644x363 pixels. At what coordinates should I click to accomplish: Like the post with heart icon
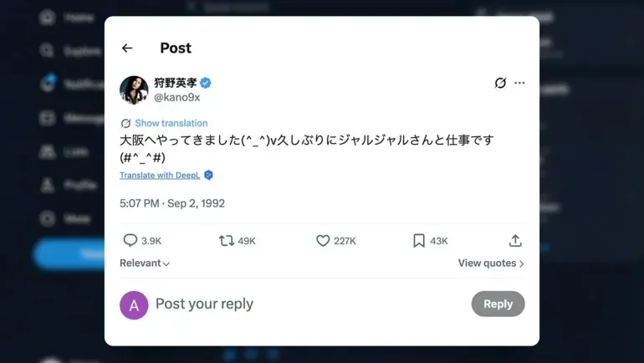pyautogui.click(x=323, y=241)
